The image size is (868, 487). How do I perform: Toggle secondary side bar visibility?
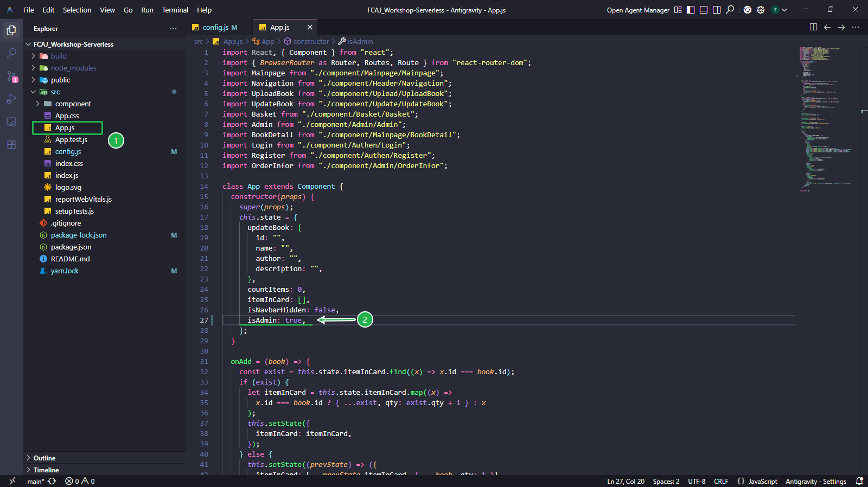coord(717,10)
